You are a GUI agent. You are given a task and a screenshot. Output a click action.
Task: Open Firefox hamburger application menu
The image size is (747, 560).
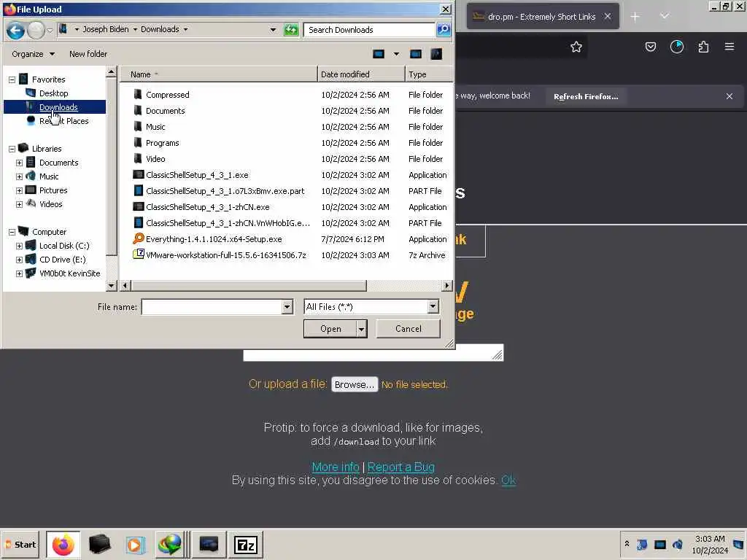[x=729, y=47]
